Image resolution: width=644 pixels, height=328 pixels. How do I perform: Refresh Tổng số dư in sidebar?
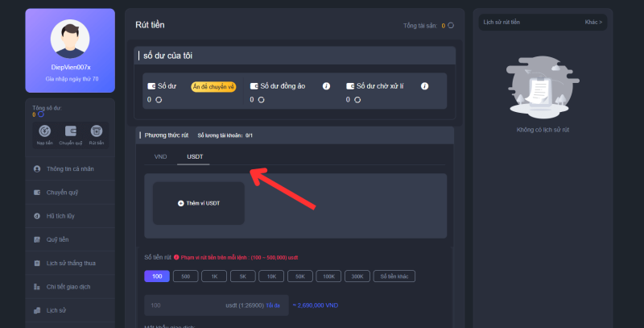pos(41,114)
